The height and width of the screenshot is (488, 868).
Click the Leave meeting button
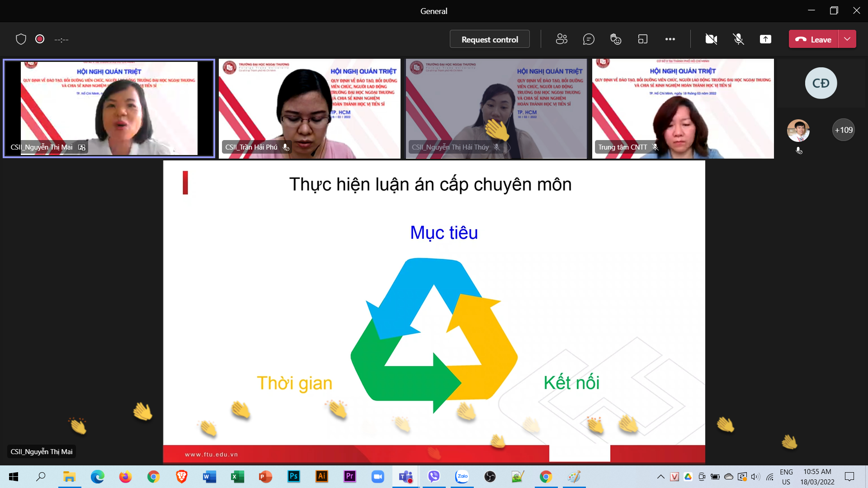tap(813, 39)
